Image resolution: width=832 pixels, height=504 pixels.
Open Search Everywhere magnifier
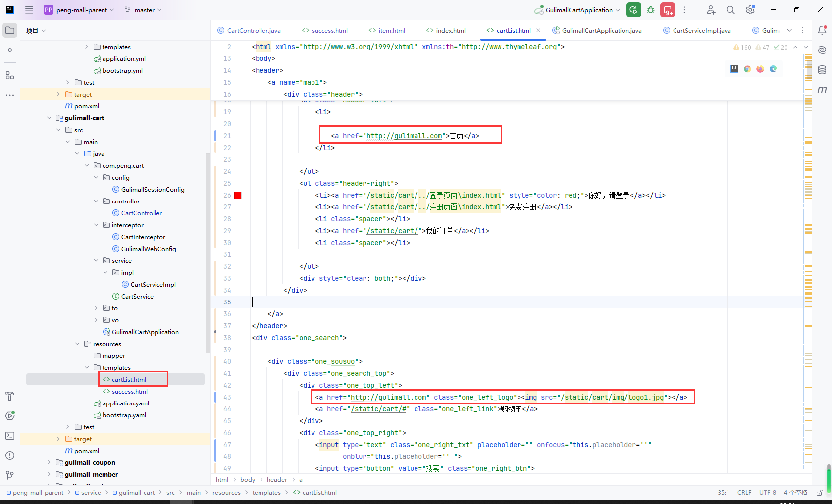[730, 10]
